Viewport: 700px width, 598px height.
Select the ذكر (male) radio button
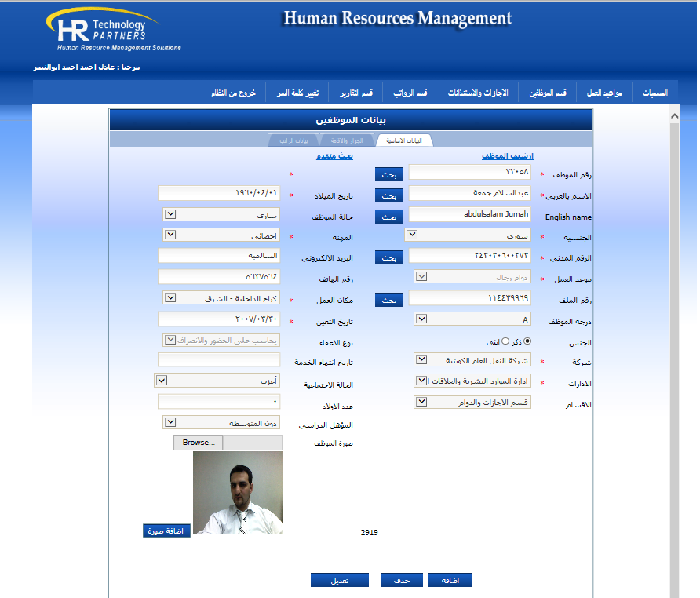coord(527,341)
